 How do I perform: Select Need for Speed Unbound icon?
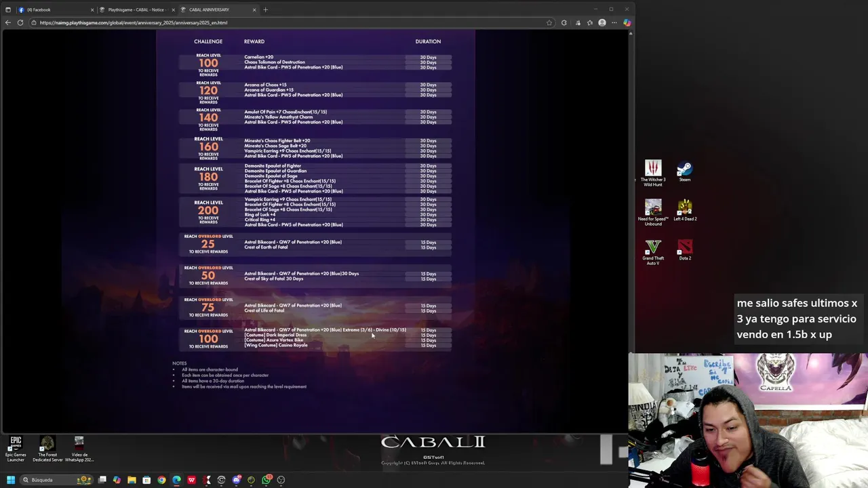(x=653, y=213)
